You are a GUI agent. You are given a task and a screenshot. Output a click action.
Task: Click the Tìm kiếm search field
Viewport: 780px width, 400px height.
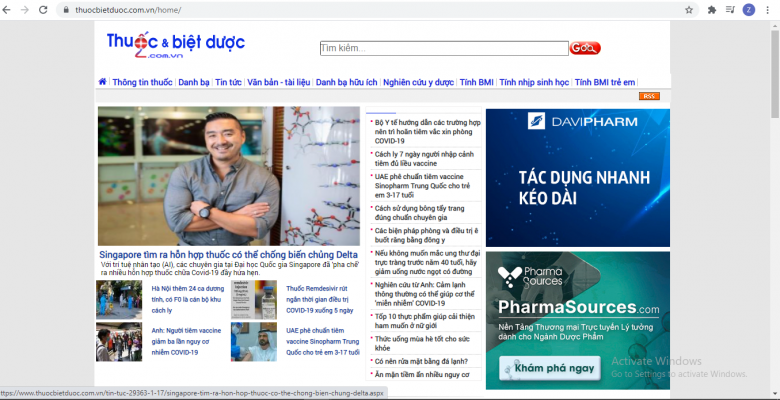click(443, 48)
